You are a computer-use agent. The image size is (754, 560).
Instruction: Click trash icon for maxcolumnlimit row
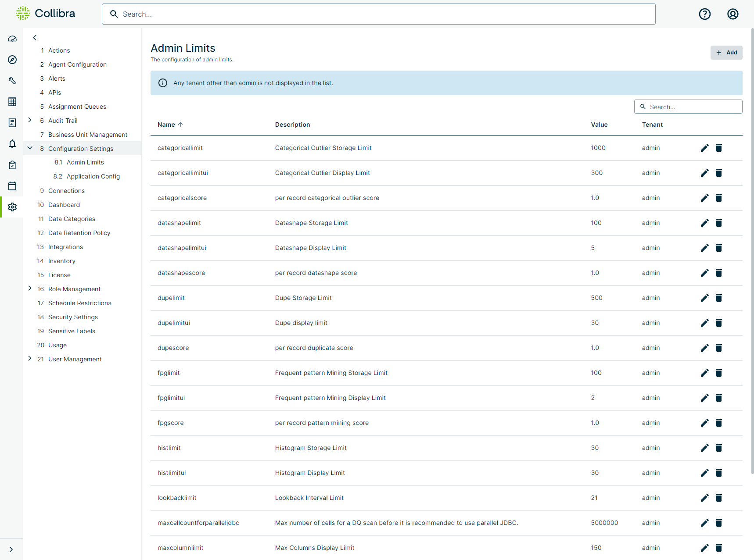tap(719, 548)
